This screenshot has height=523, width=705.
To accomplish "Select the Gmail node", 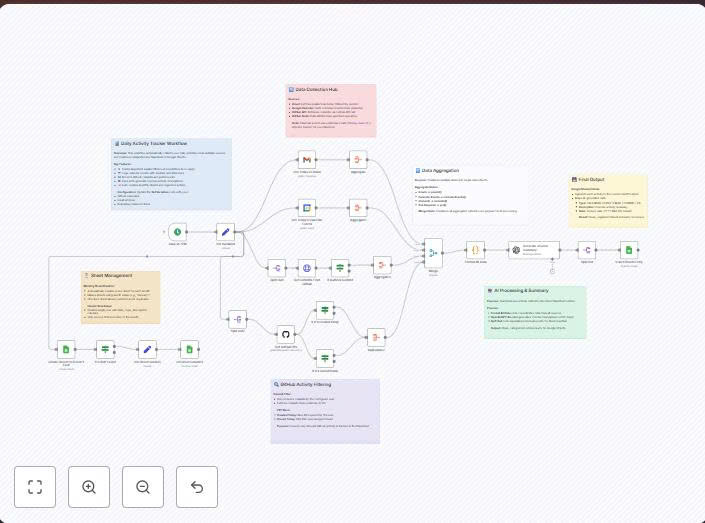I will click(x=307, y=160).
